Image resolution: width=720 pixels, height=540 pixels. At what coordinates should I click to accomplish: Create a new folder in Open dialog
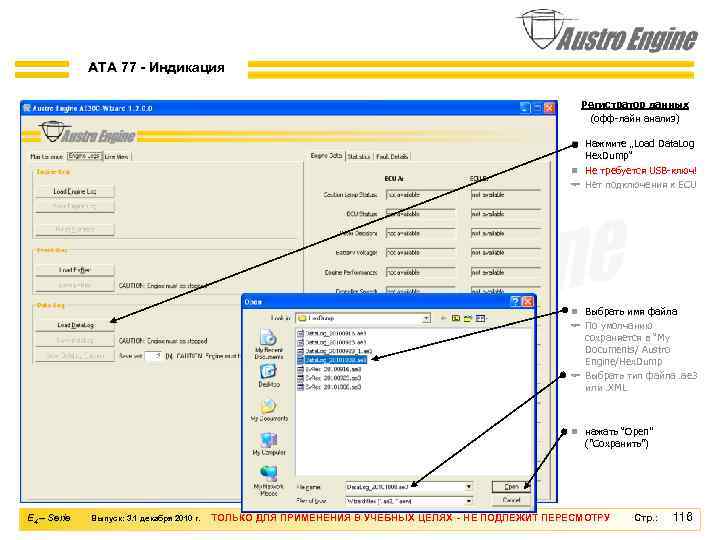(468, 318)
